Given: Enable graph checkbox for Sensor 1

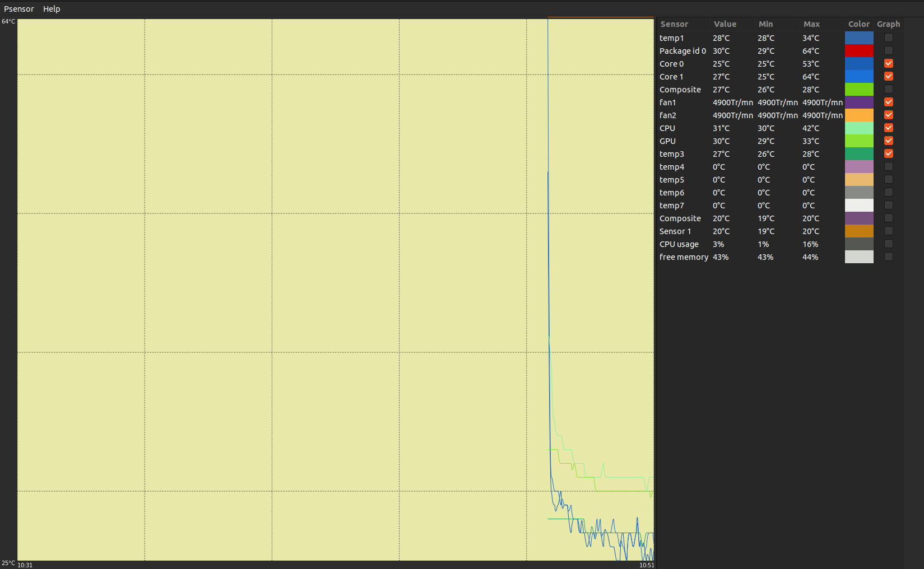Looking at the screenshot, I should tap(888, 231).
